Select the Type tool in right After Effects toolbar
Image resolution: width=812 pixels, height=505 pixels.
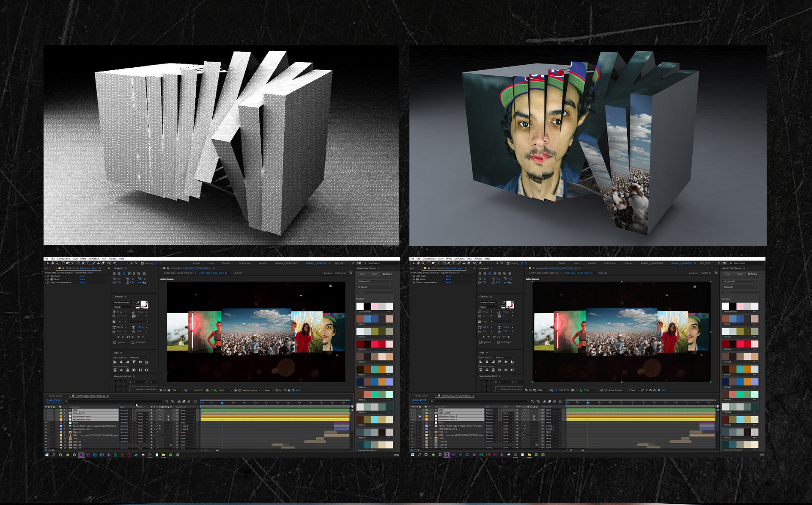pos(453,263)
